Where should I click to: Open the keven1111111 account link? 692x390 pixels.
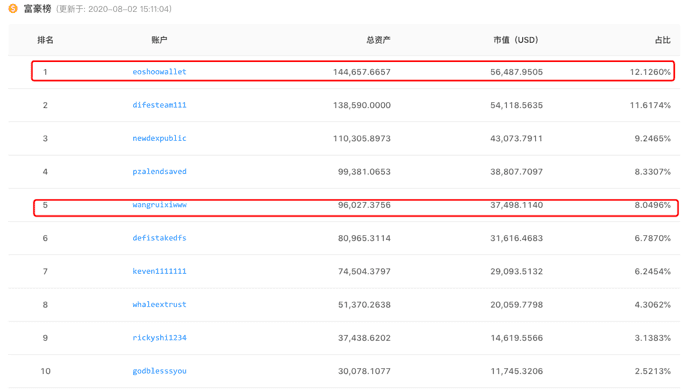[x=159, y=271]
